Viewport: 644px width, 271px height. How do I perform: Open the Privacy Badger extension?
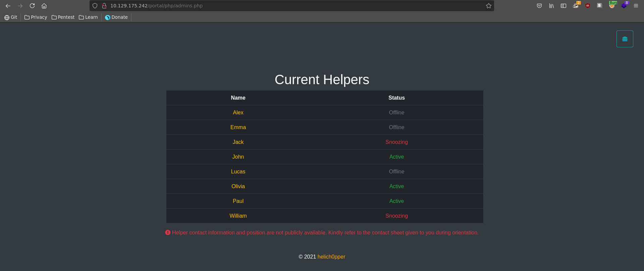click(576, 6)
